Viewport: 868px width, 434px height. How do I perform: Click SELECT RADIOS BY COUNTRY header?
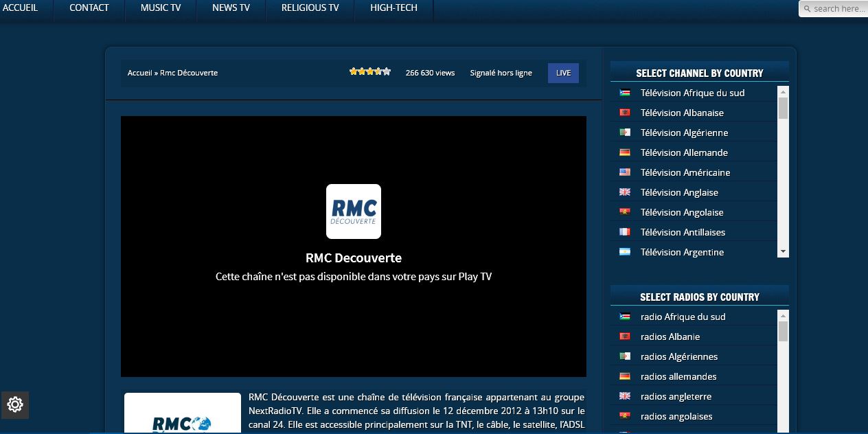click(x=700, y=297)
